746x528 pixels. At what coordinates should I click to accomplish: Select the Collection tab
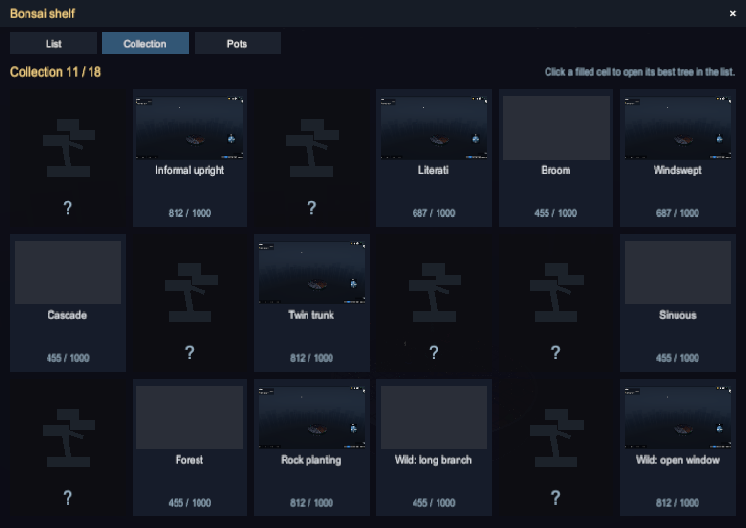[145, 43]
